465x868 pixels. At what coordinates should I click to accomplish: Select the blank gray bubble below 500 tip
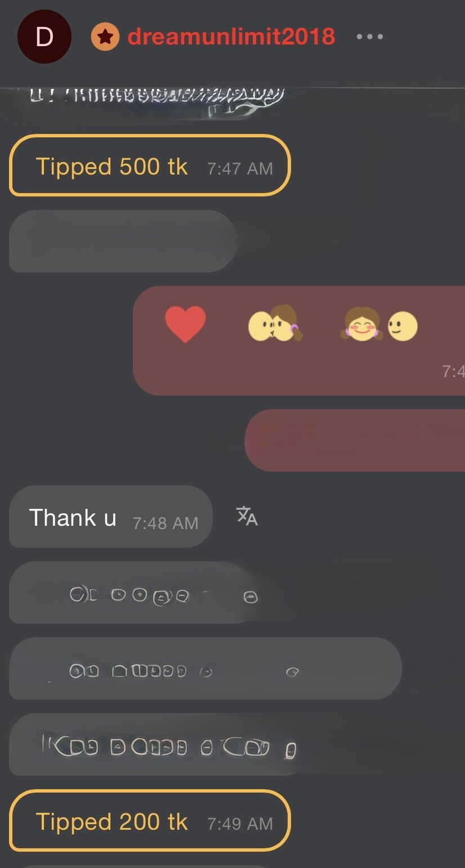[123, 241]
